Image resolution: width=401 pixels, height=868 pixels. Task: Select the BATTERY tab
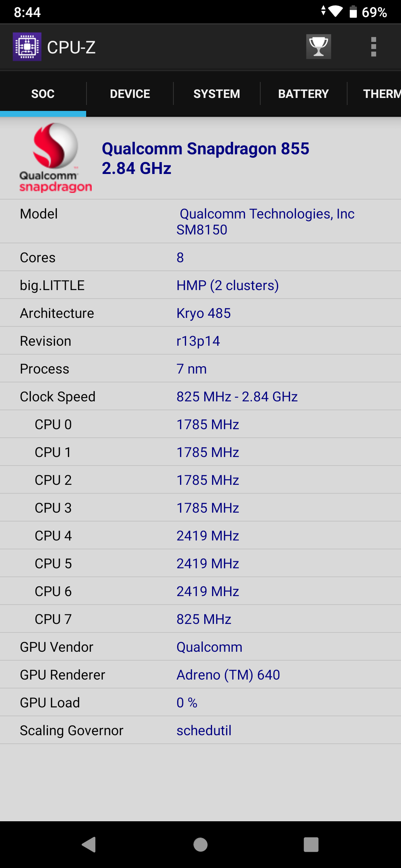(x=303, y=94)
